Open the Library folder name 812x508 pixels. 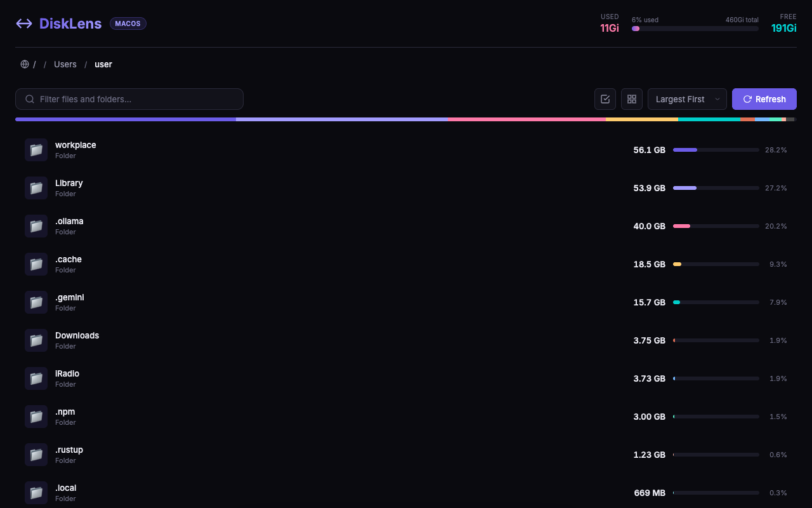click(x=69, y=183)
